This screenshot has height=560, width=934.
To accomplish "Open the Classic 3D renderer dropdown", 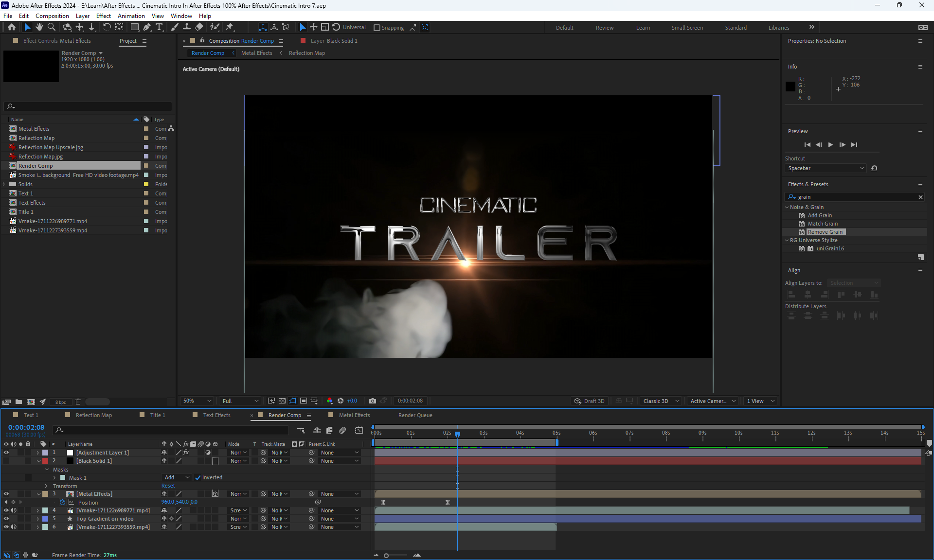I will [x=661, y=401].
